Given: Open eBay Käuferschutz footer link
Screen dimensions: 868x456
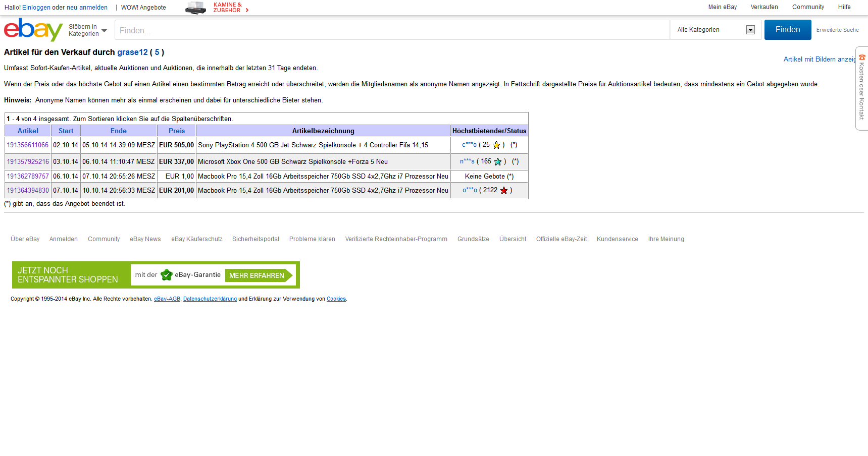Looking at the screenshot, I should [197, 239].
